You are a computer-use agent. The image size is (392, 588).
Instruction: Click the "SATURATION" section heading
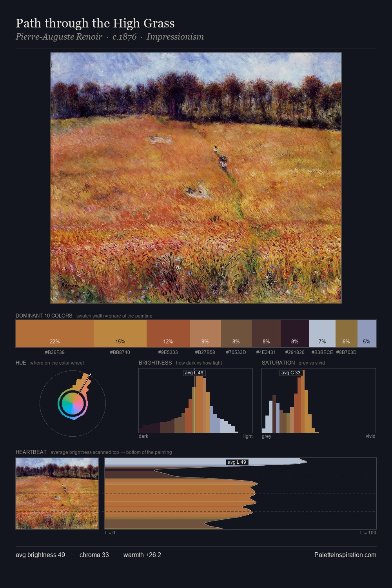click(278, 363)
